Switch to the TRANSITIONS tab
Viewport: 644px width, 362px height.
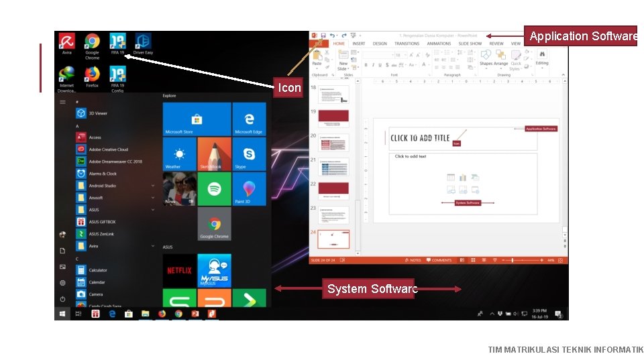tap(407, 44)
